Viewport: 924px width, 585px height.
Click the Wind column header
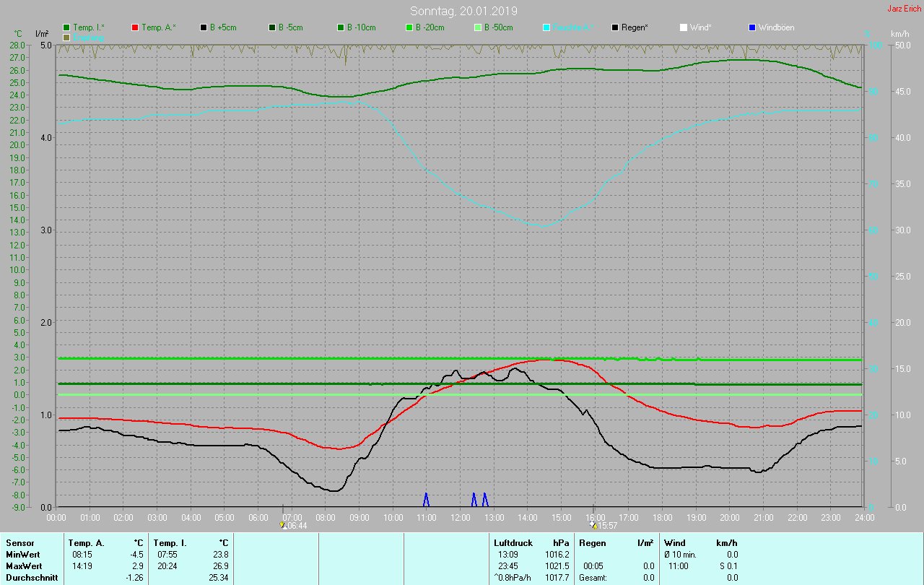click(x=674, y=543)
